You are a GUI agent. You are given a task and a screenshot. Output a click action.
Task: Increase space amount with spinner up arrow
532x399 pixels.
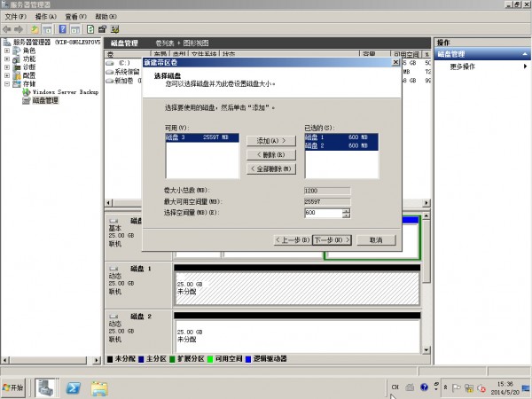coord(346,210)
